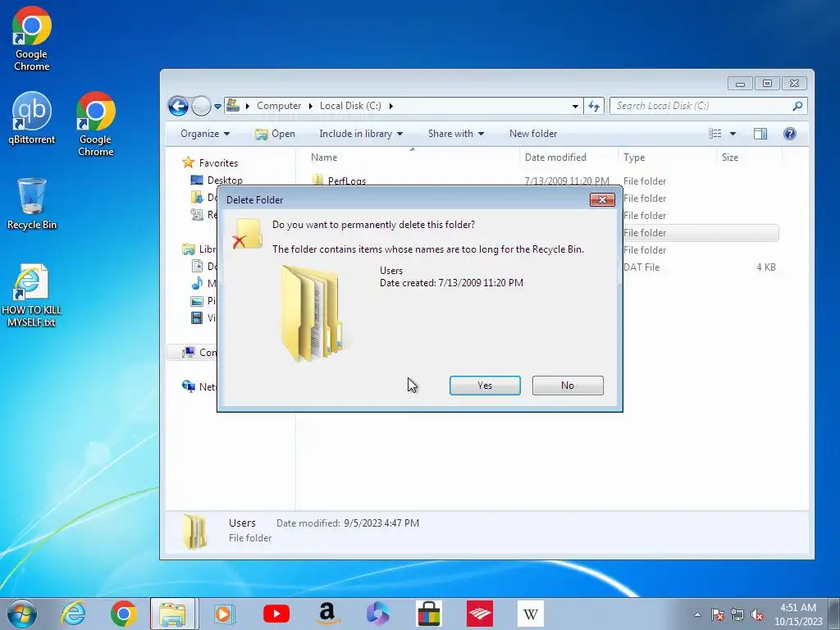The height and width of the screenshot is (630, 840).
Task: Open the address bar history dropdown
Action: [575, 106]
